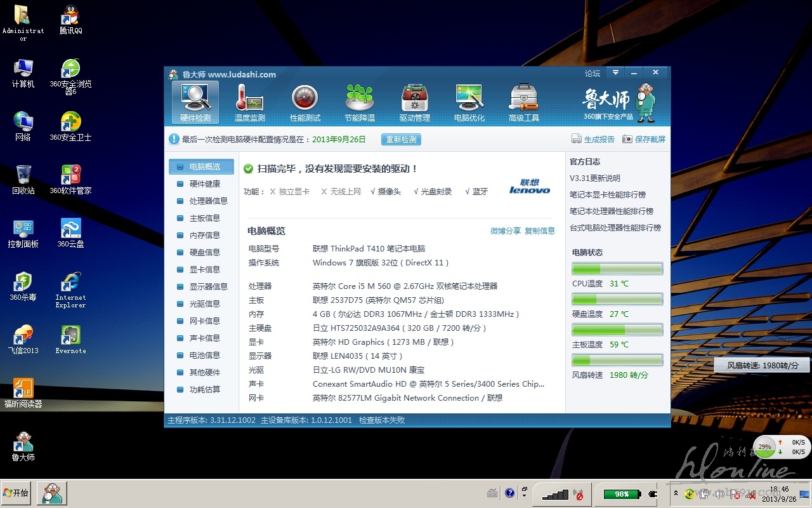Image resolution: width=812 pixels, height=508 pixels.
Task: Open the 论坛 forum link in title bar
Action: (592, 74)
